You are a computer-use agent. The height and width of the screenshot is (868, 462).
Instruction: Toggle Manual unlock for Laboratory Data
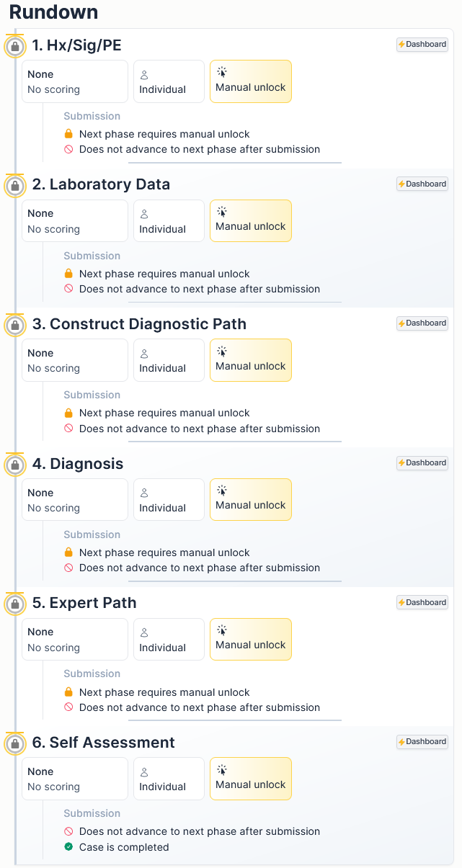[251, 220]
